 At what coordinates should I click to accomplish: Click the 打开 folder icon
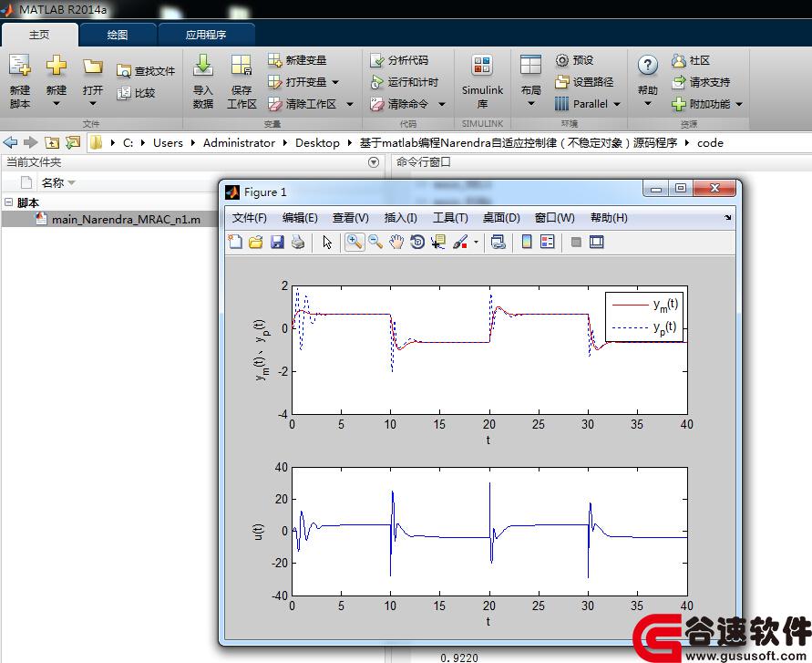93,67
